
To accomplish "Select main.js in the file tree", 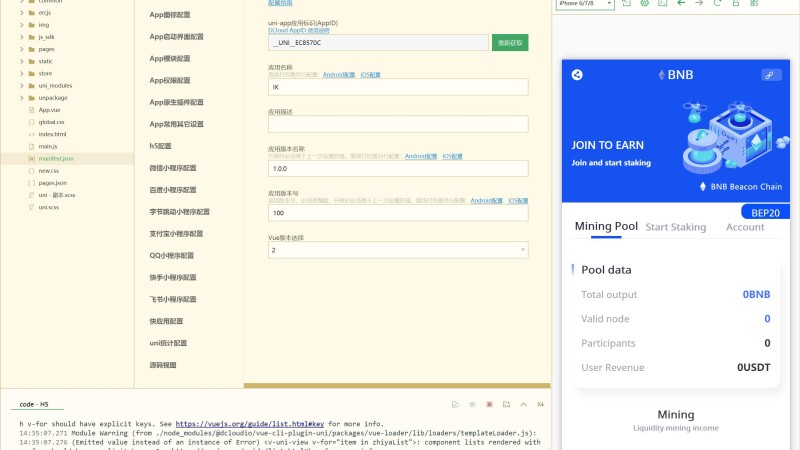I will click(48, 146).
